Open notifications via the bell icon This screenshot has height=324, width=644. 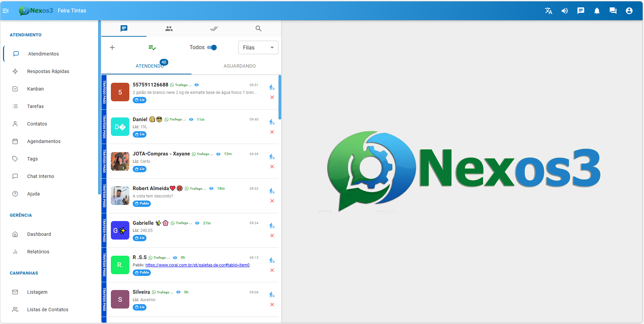pyautogui.click(x=597, y=10)
